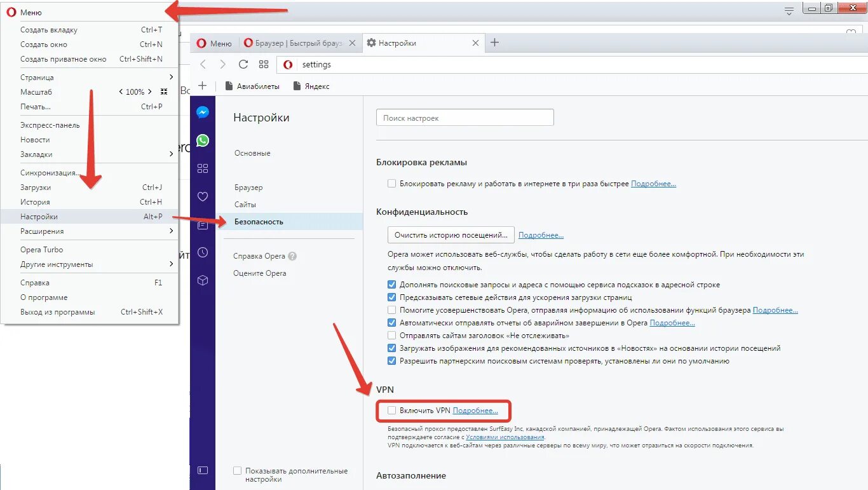
Task: Open Подробнее link for ad blocking
Action: 653,184
